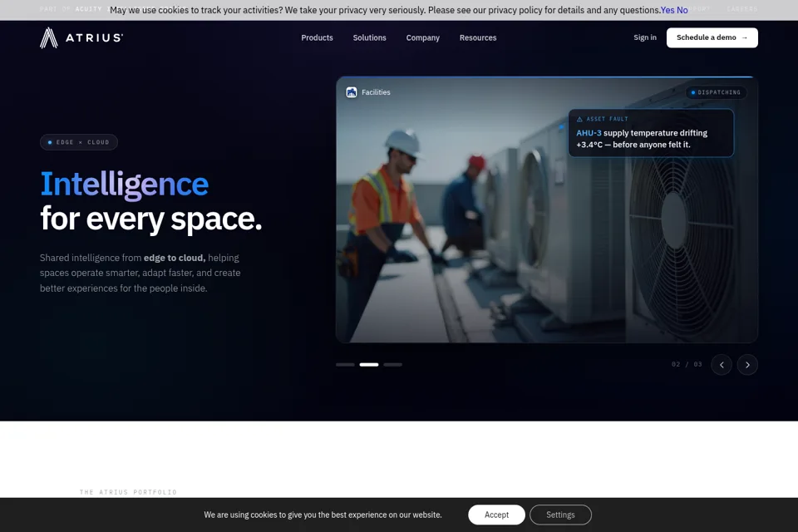
Task: Select the second carousel slide indicator
Action: pyautogui.click(x=369, y=365)
